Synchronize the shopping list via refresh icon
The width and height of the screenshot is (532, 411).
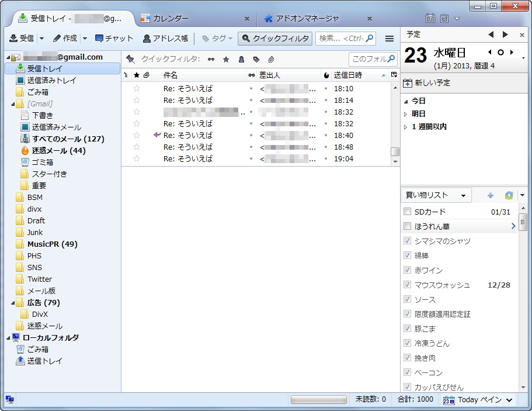[x=509, y=195]
